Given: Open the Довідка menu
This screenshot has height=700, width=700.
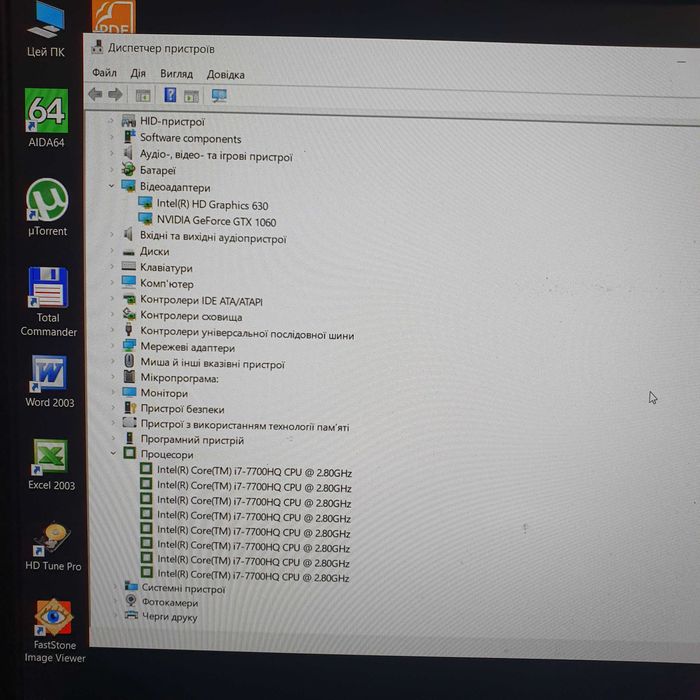Looking at the screenshot, I should [225, 75].
